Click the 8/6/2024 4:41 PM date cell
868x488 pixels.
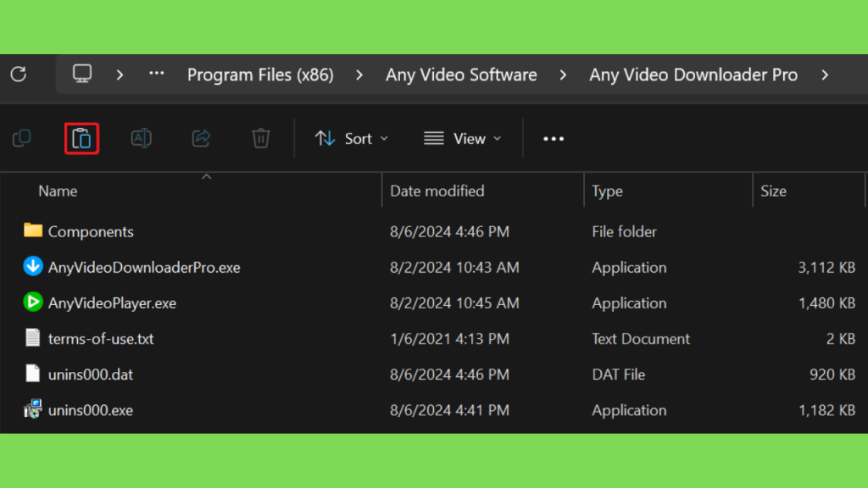pos(449,410)
